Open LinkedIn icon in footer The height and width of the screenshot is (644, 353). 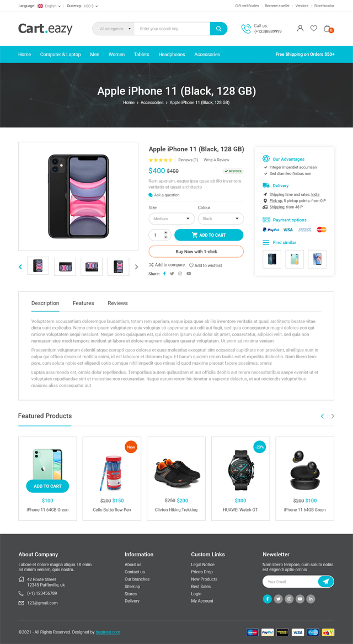point(311,599)
